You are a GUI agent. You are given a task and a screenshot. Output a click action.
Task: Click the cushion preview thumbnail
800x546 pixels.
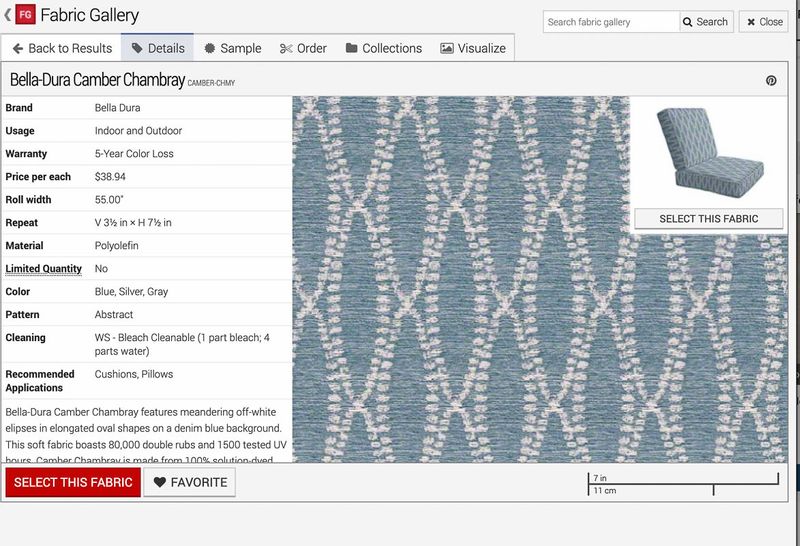(x=710, y=152)
